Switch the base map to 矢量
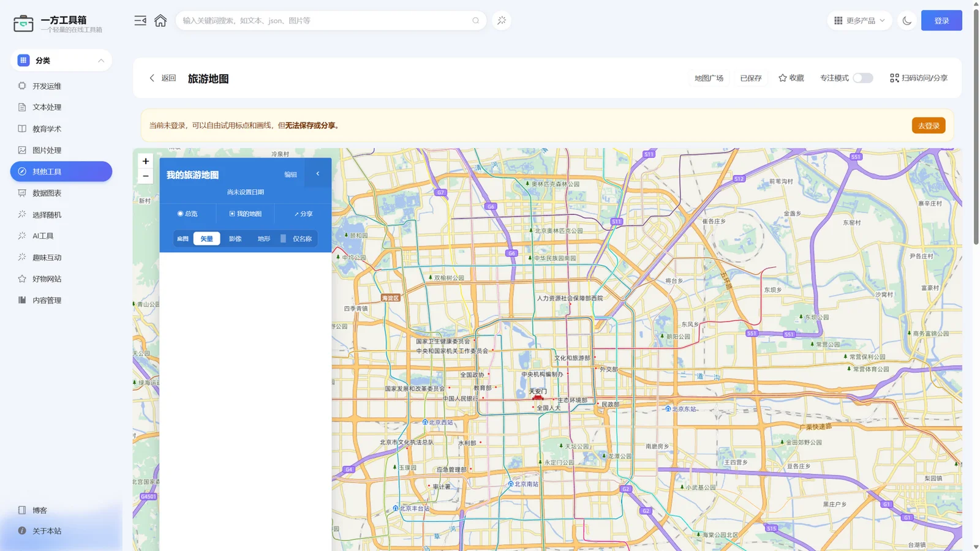Screen dimensions: 980x551 click(x=206, y=239)
